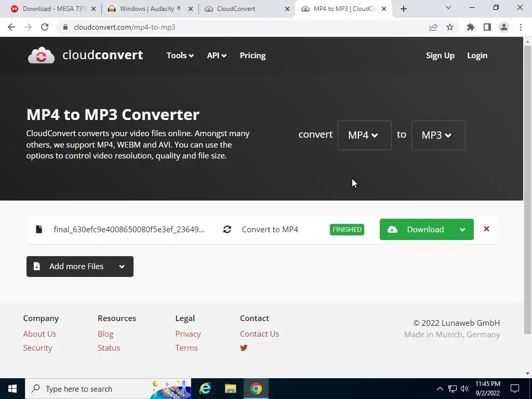Open File Explorer from taskbar
532x399 pixels.
[230, 389]
